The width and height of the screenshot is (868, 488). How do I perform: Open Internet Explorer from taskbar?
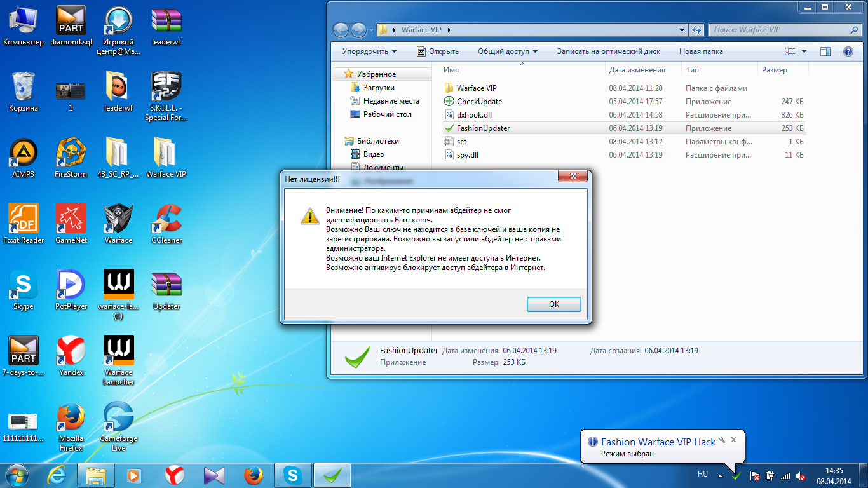tap(58, 475)
